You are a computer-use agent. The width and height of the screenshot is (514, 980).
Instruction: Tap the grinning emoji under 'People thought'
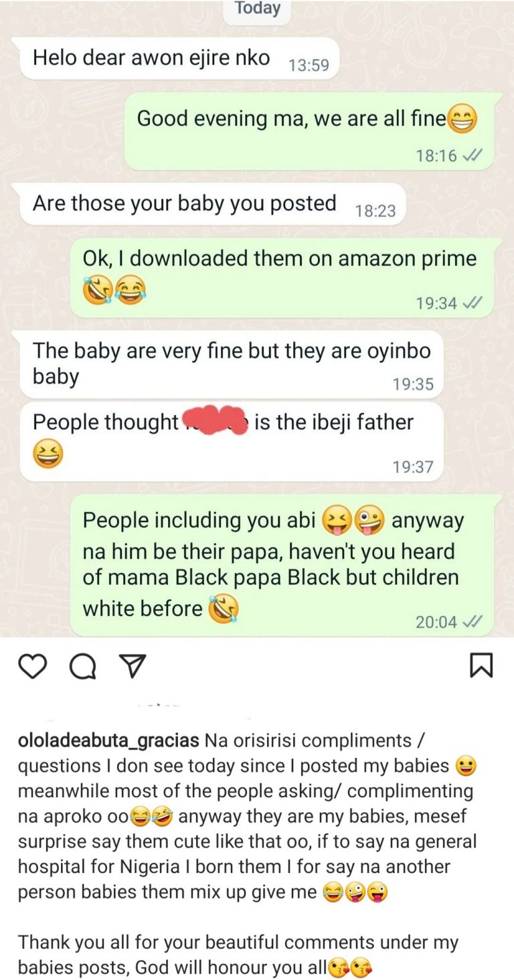[48, 455]
